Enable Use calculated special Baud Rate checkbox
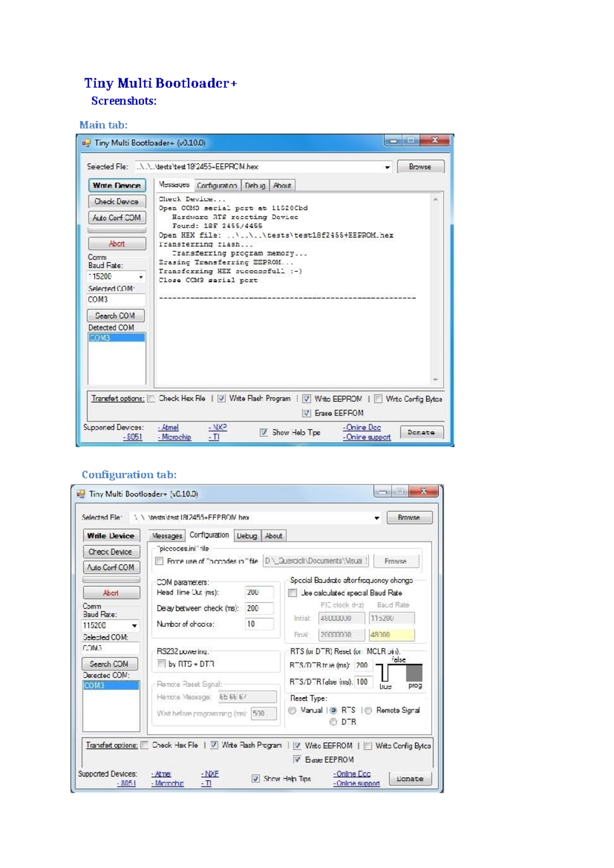The height and width of the screenshot is (868, 614). [x=293, y=593]
